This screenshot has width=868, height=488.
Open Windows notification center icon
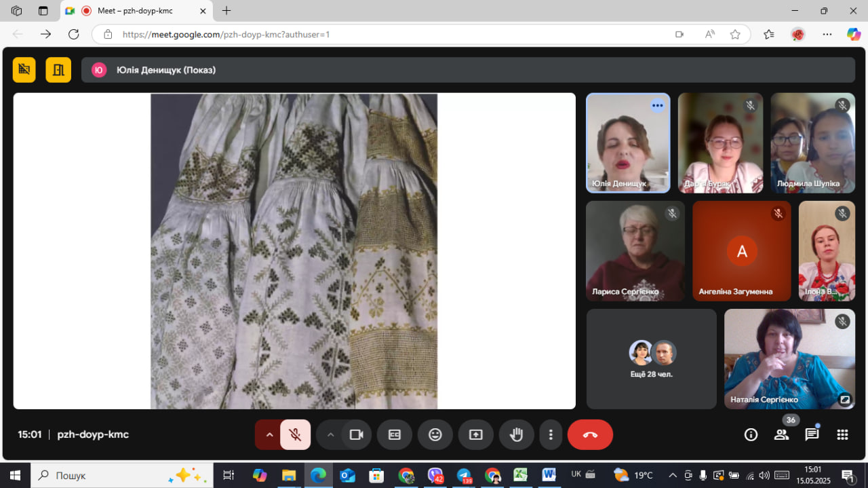(848, 475)
